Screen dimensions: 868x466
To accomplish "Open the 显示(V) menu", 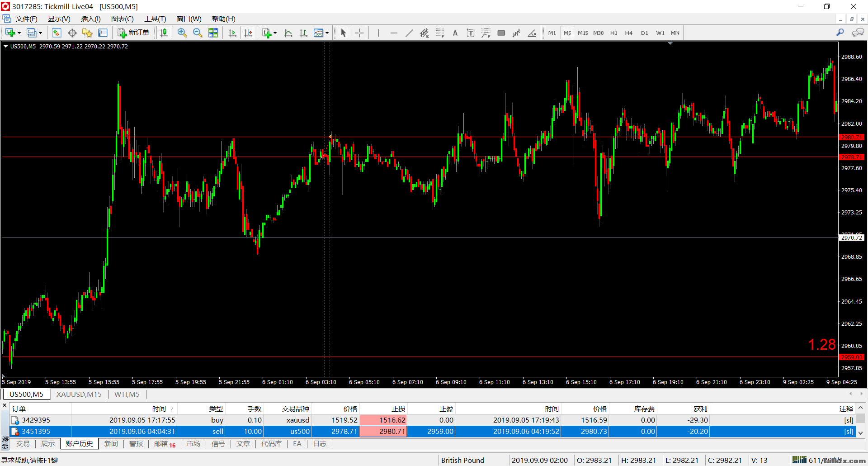I will (59, 19).
